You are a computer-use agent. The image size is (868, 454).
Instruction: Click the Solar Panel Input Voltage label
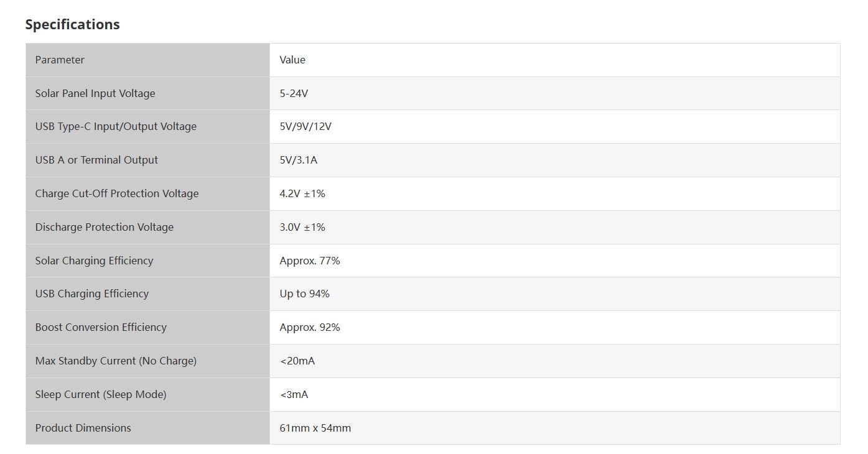95,93
